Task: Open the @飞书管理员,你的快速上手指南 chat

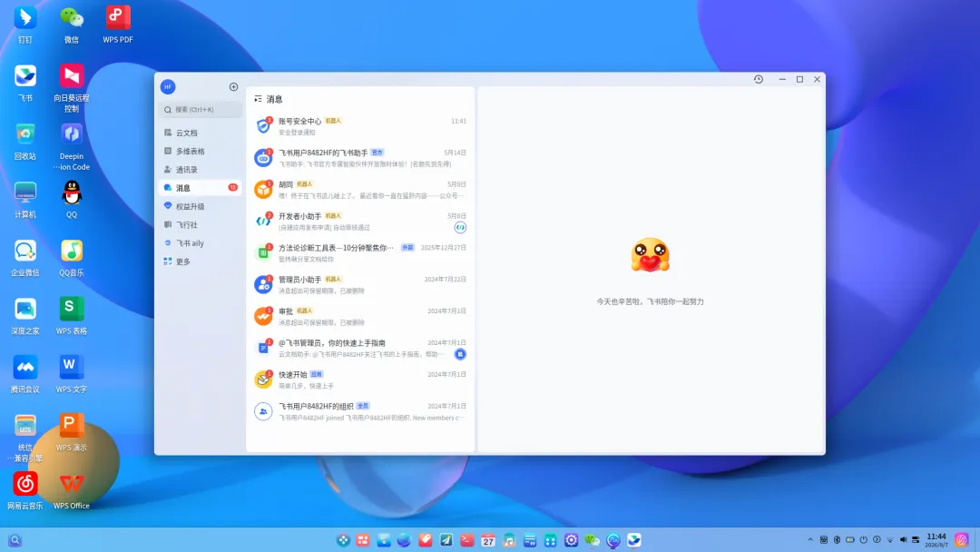Action: click(x=360, y=349)
